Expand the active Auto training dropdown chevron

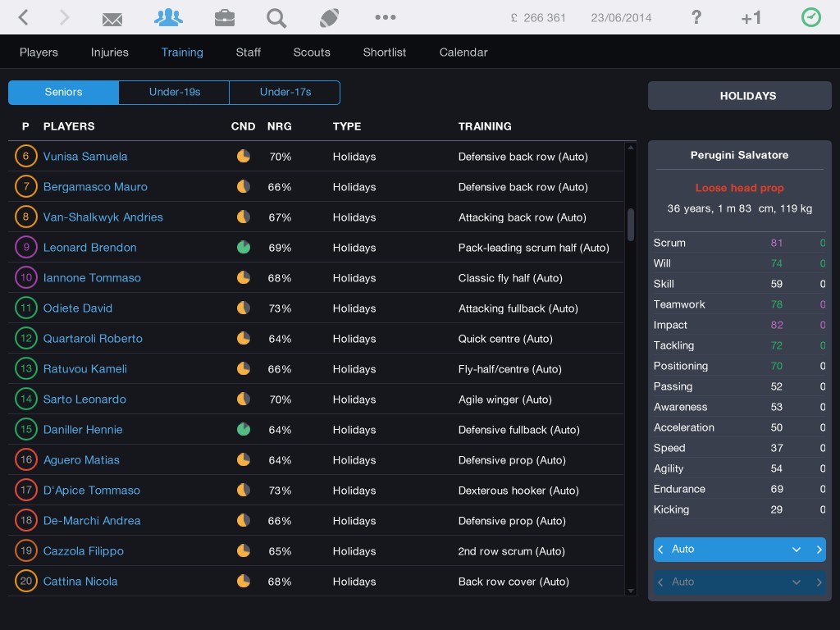click(x=796, y=550)
